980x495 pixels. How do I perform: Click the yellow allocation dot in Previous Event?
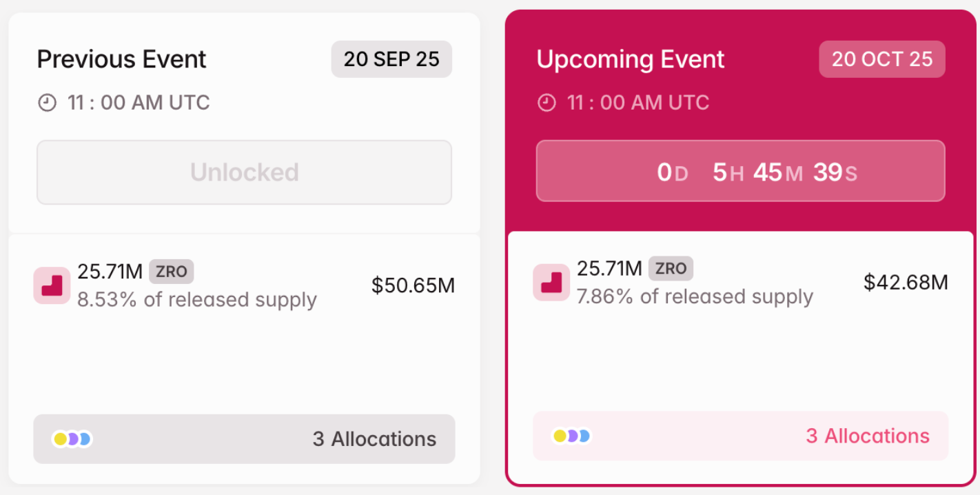[61, 439]
